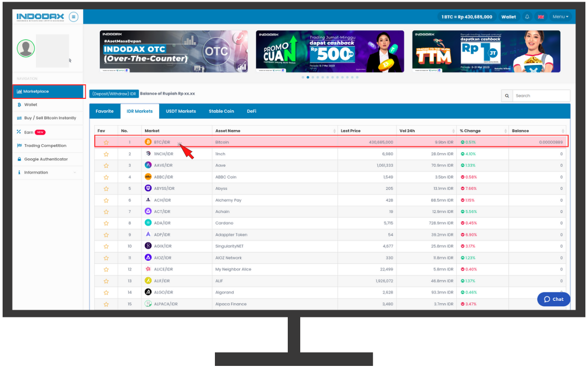This screenshot has height=368, width=588.
Task: Click the (Deposit/Withdraw) IDR button
Action: (114, 94)
